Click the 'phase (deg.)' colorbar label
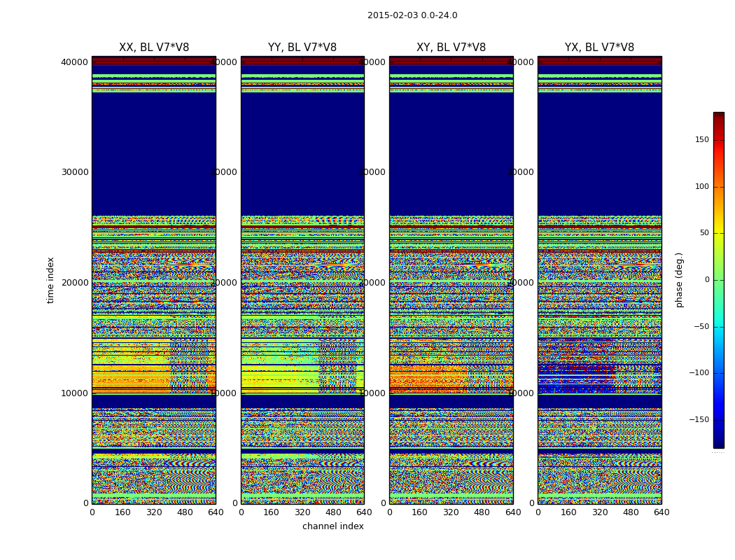Image resolution: width=735 pixels, height=560 pixels. click(x=679, y=280)
